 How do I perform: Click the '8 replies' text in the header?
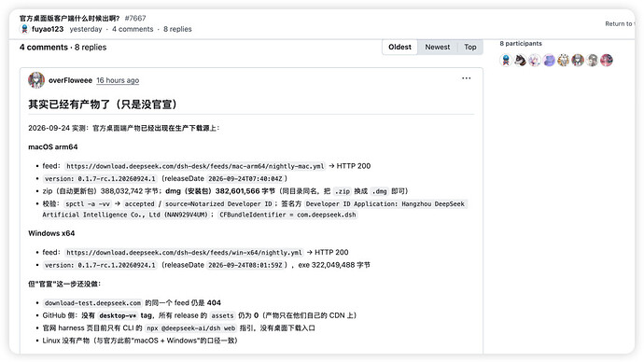(177, 29)
